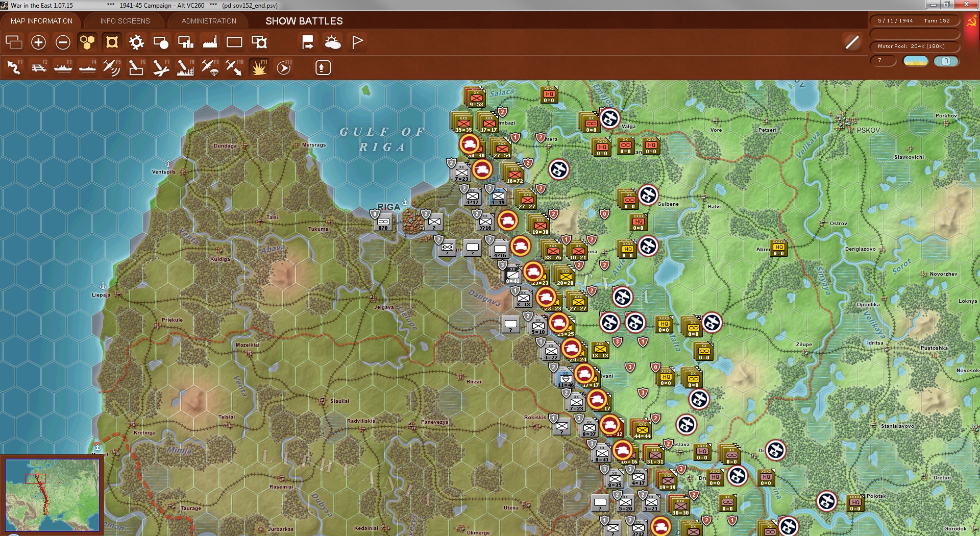Click the rectangle-with-bar-chart toolbar icon
The height and width of the screenshot is (536, 980).
click(x=185, y=42)
